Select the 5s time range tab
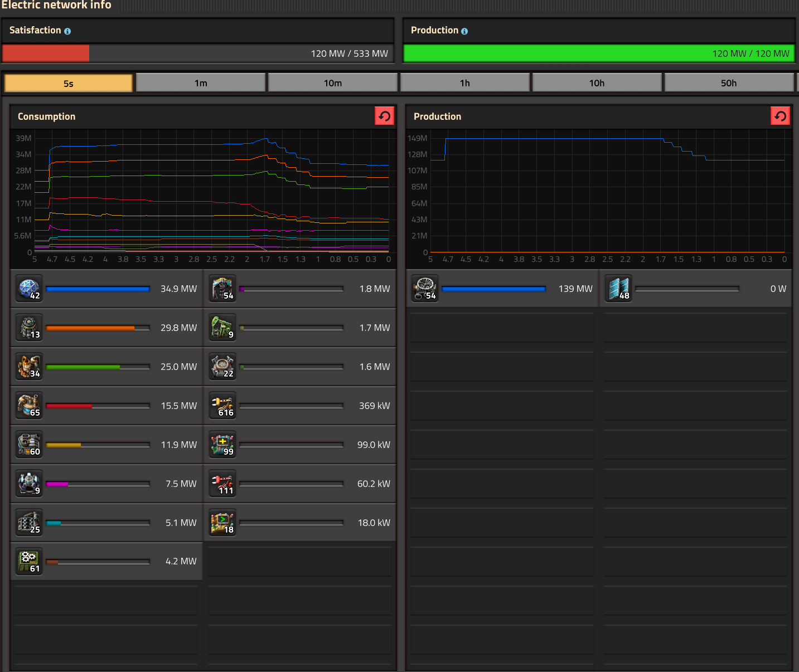 [x=68, y=83]
